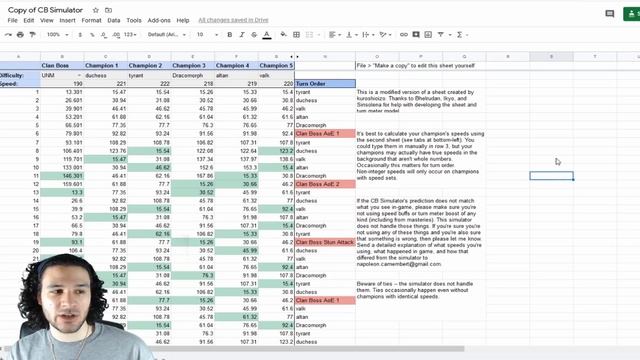Click the napoleon.camembert@gmail.com email text
Image resolution: width=640 pixels, height=360 pixels.
[x=399, y=264]
